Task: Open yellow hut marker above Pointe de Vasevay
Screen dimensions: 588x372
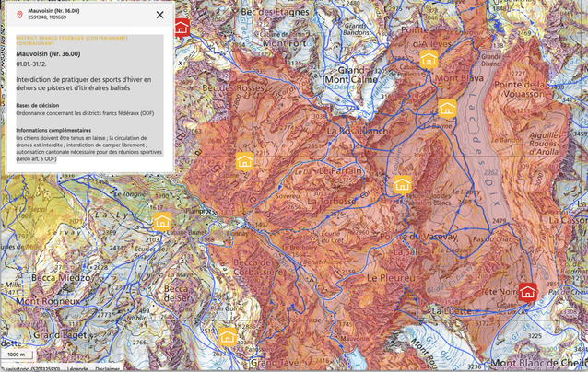Action: coord(402,185)
